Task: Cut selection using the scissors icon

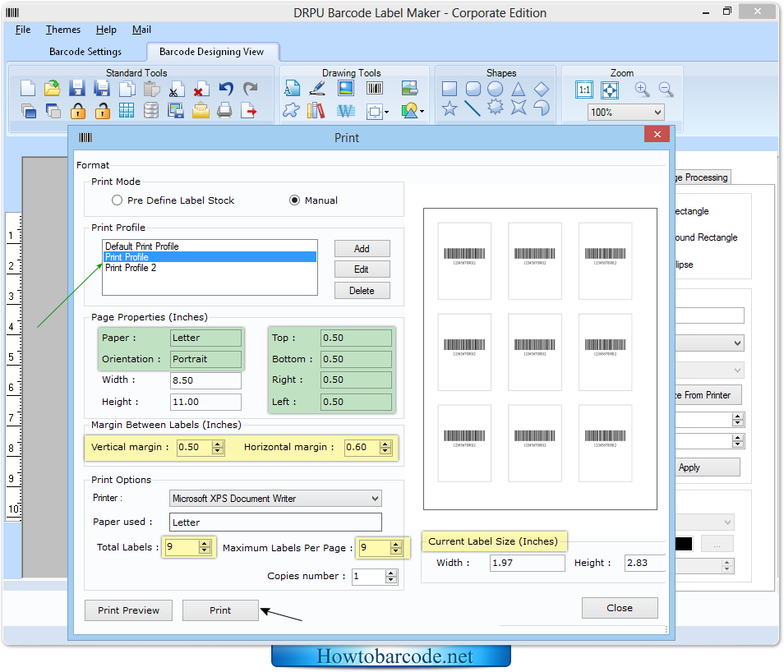Action: pyautogui.click(x=177, y=89)
